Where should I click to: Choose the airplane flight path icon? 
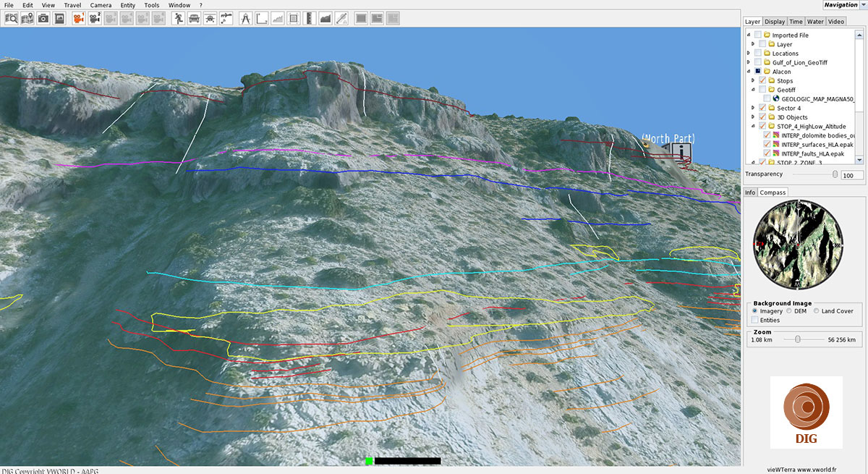coord(226,18)
